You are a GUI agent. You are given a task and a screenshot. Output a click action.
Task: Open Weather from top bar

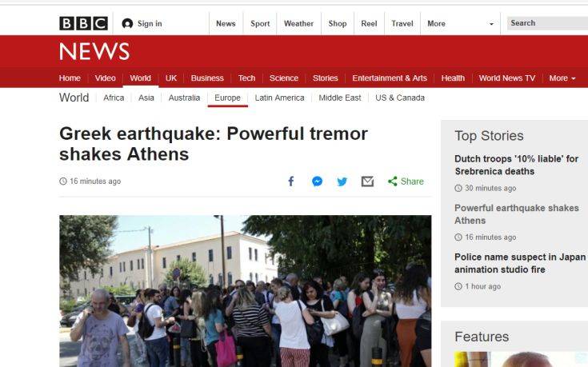[298, 24]
